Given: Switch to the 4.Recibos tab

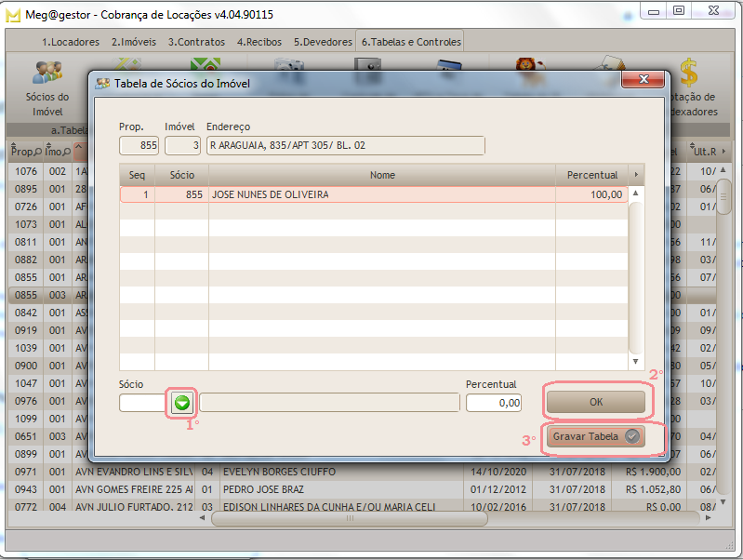Looking at the screenshot, I should [x=261, y=42].
